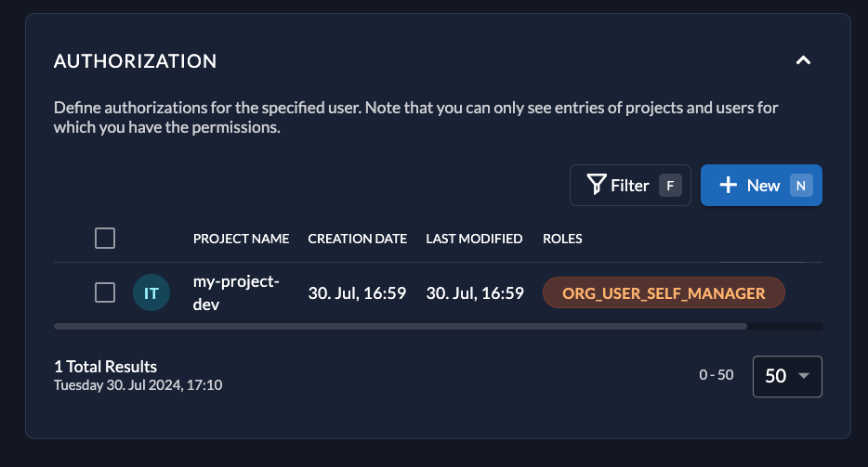The image size is (868, 467).
Task: Create a New authorization entry
Action: [x=761, y=186]
